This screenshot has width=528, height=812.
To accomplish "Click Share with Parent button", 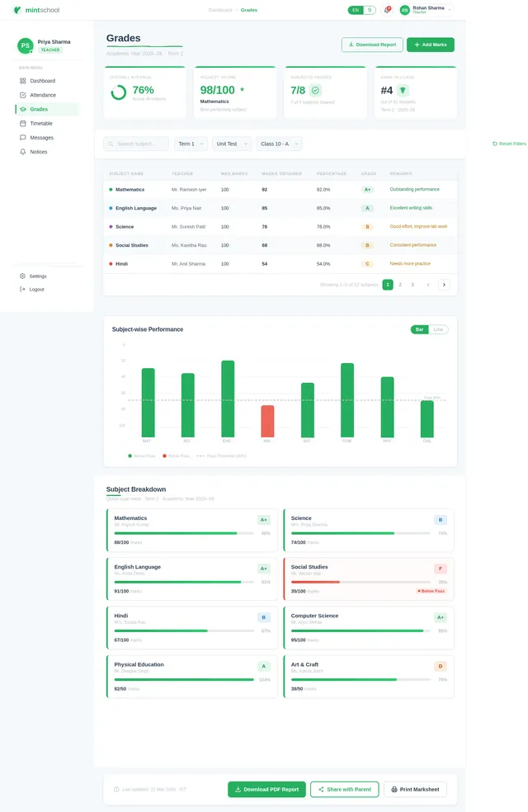I will [344, 790].
